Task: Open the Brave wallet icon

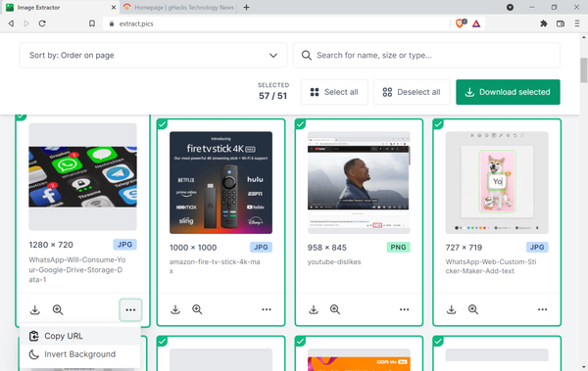Action: coord(561,23)
